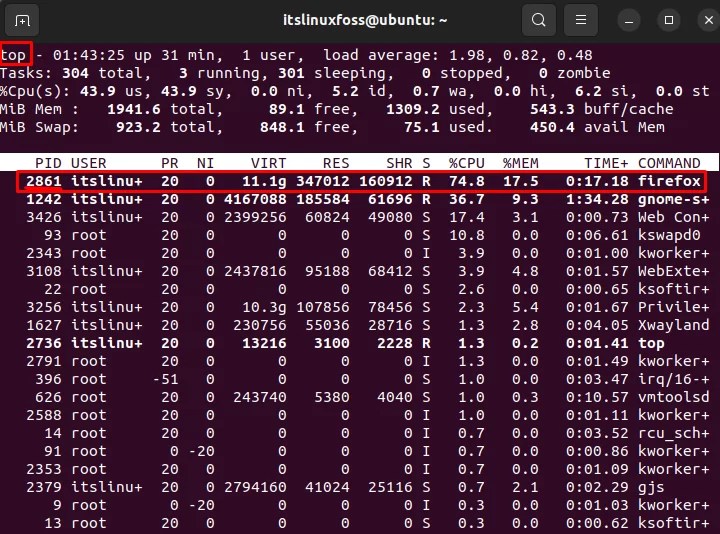This screenshot has width=720, height=534.
Task: Click the window title itslinuxfoss@ubuntu
Action: [x=365, y=20]
